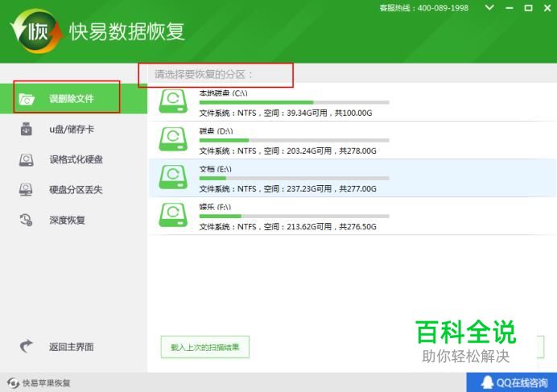Click the 快易苹果恢复 icon in status bar
Image resolution: width=557 pixels, height=392 pixels.
(13, 383)
